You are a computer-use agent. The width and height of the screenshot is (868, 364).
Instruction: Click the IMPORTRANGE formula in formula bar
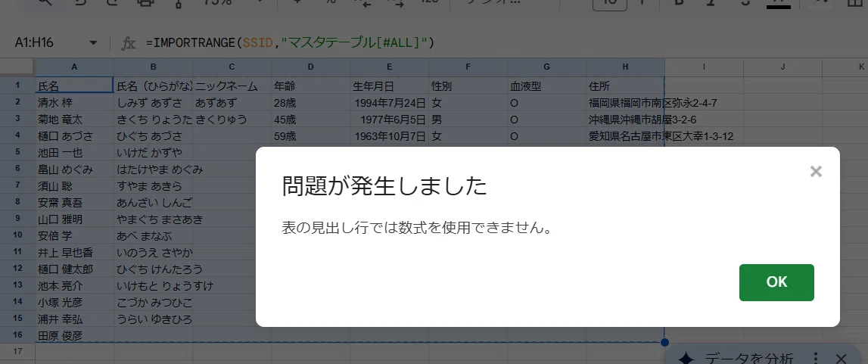pyautogui.click(x=290, y=42)
